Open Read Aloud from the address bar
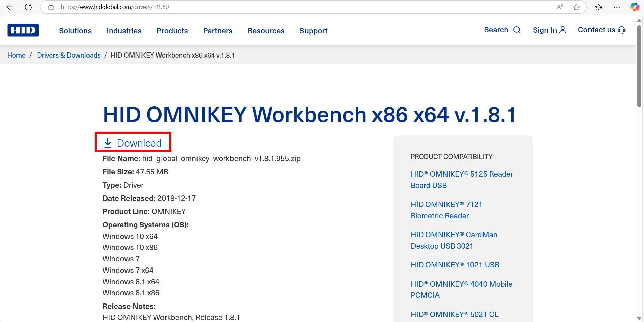 (560, 7)
